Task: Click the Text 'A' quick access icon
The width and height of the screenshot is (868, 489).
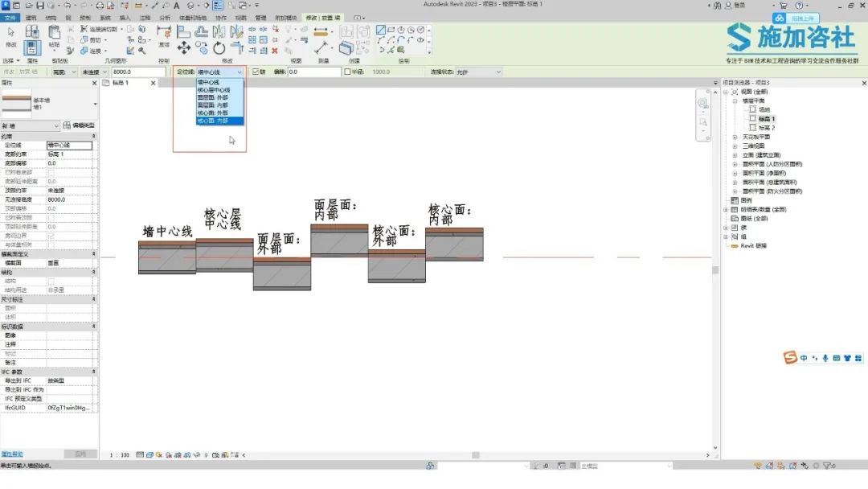Action: tap(177, 5)
